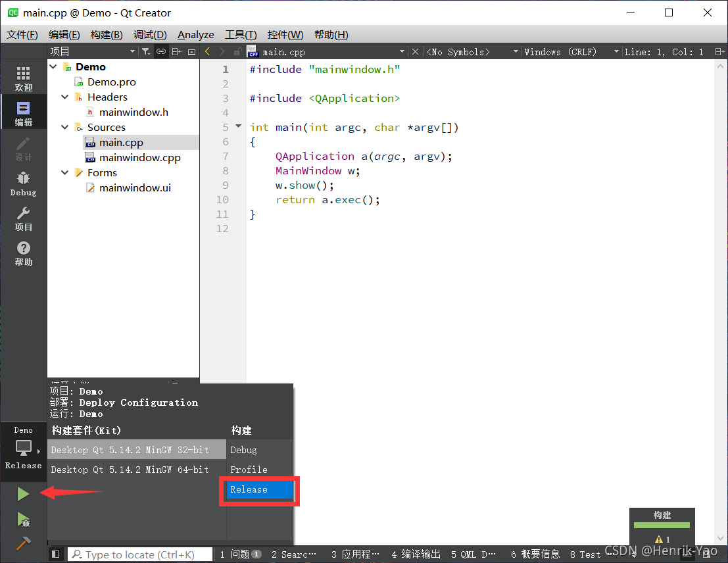The image size is (728, 563).
Task: Open the Analyze menu
Action: point(196,35)
